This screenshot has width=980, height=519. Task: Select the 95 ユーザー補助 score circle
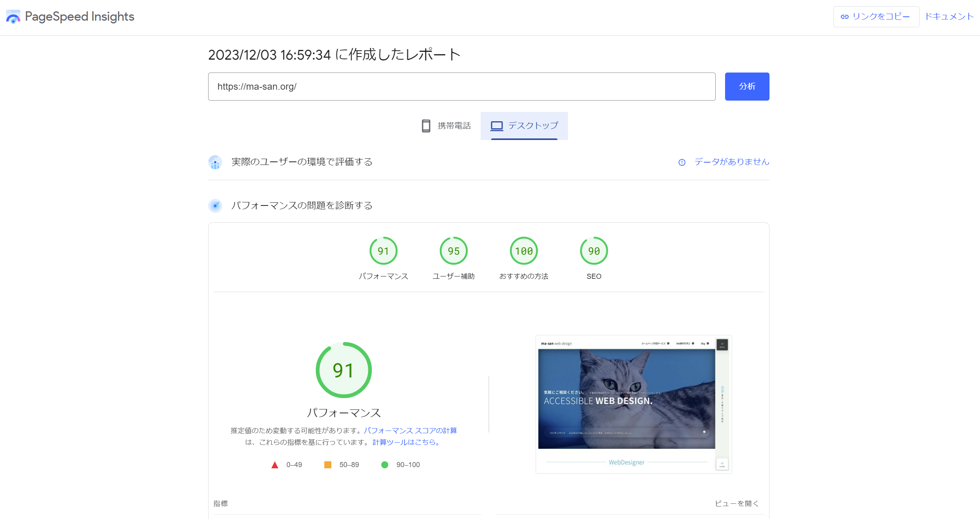(453, 251)
